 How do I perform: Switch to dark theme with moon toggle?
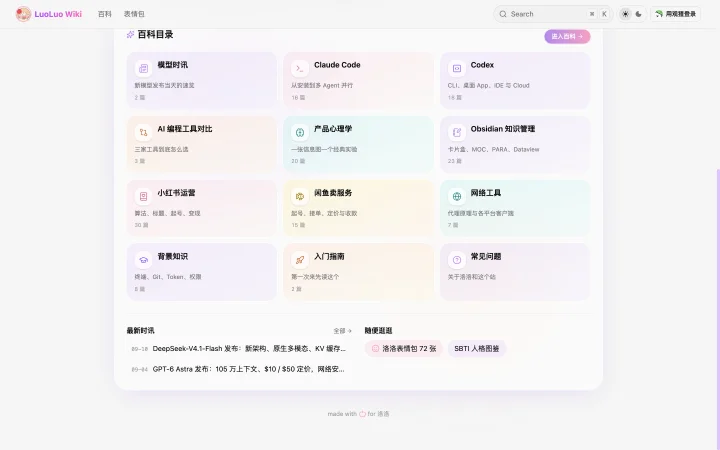point(638,14)
